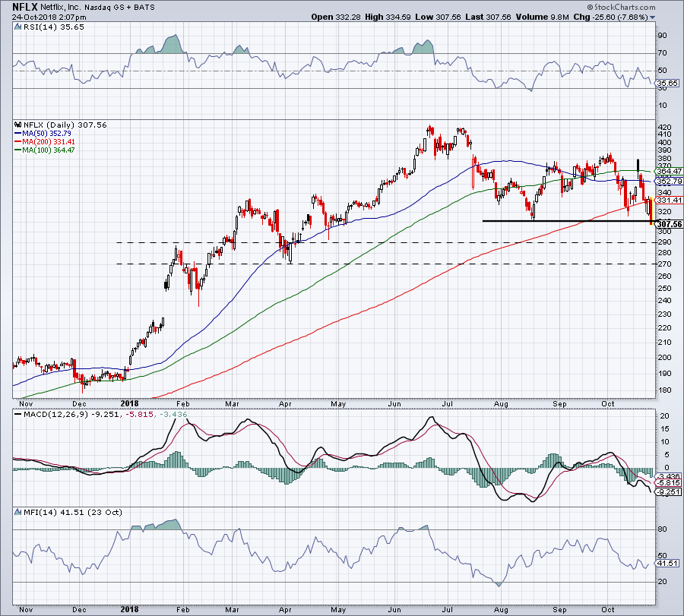684x616 pixels.
Task: Click the 307.56 last price tag on axis
Action: coord(669,224)
